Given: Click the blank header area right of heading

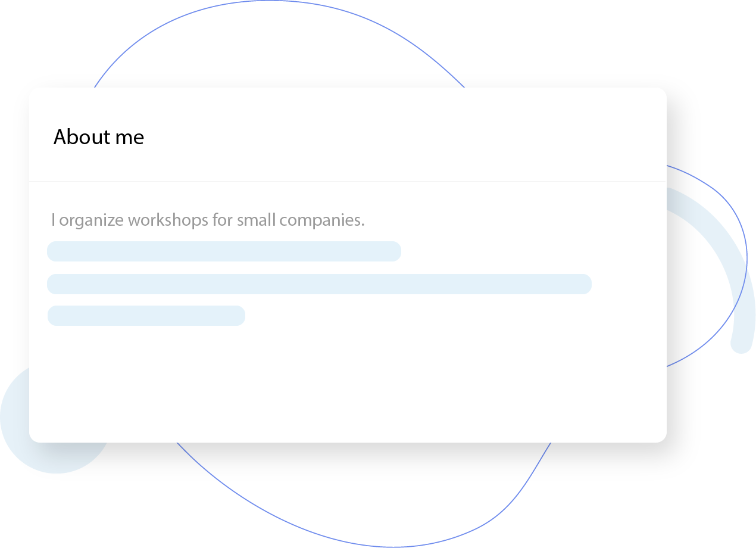Looking at the screenshot, I should [x=417, y=136].
